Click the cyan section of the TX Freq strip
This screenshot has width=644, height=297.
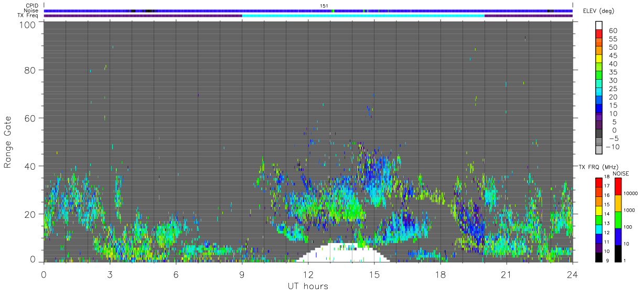pyautogui.click(x=363, y=16)
